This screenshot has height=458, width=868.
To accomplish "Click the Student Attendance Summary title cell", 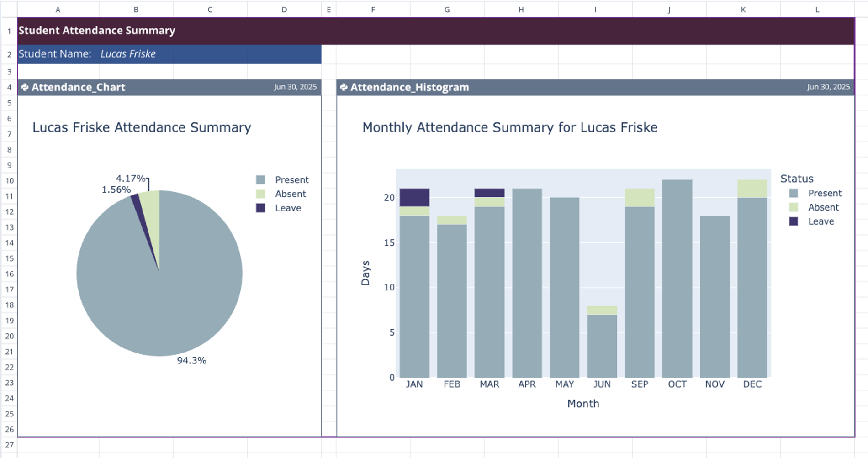I will click(x=97, y=31).
